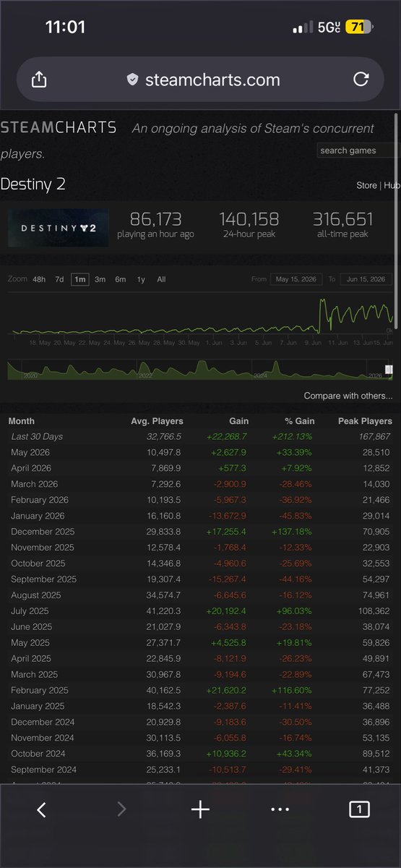Screen dimensions: 401x868
Task: Click the Peak Players column header
Action: point(366,421)
